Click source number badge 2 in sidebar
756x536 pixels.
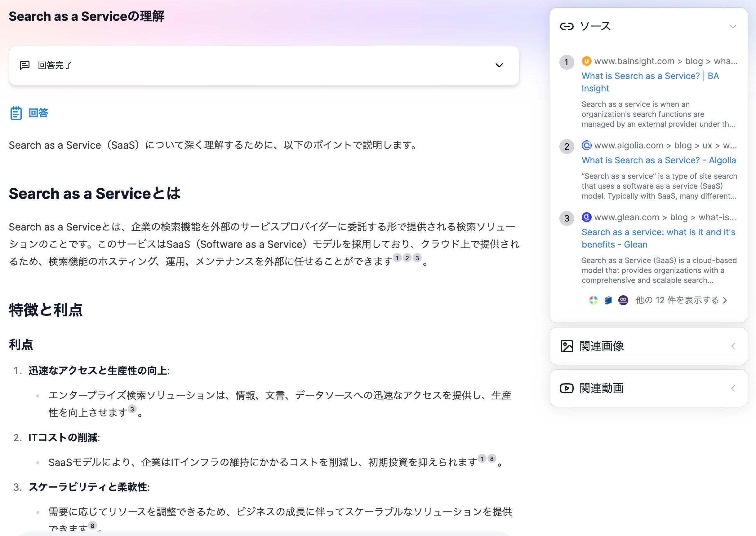(x=567, y=147)
